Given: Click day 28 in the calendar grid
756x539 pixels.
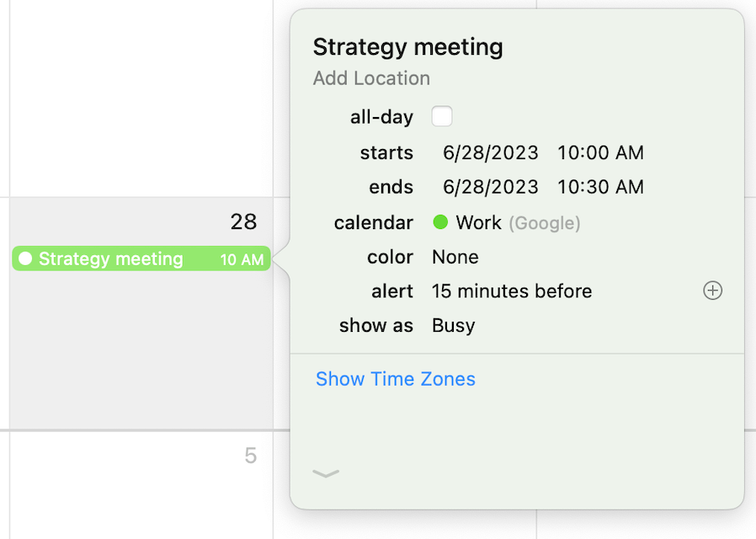Looking at the screenshot, I should tap(243, 221).
